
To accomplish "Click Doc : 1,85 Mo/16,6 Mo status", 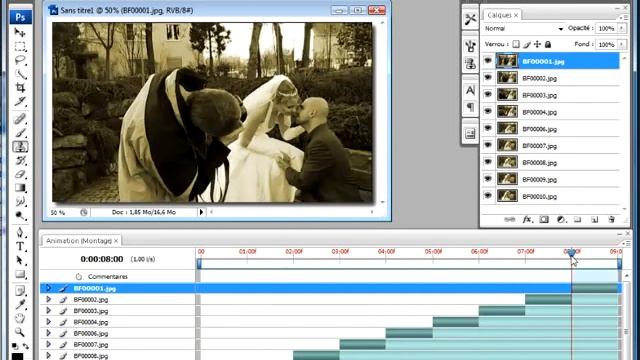I will [x=144, y=212].
